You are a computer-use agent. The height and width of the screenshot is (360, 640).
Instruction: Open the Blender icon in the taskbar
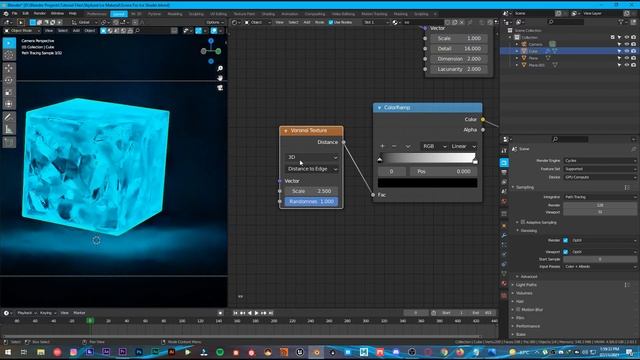(316, 352)
